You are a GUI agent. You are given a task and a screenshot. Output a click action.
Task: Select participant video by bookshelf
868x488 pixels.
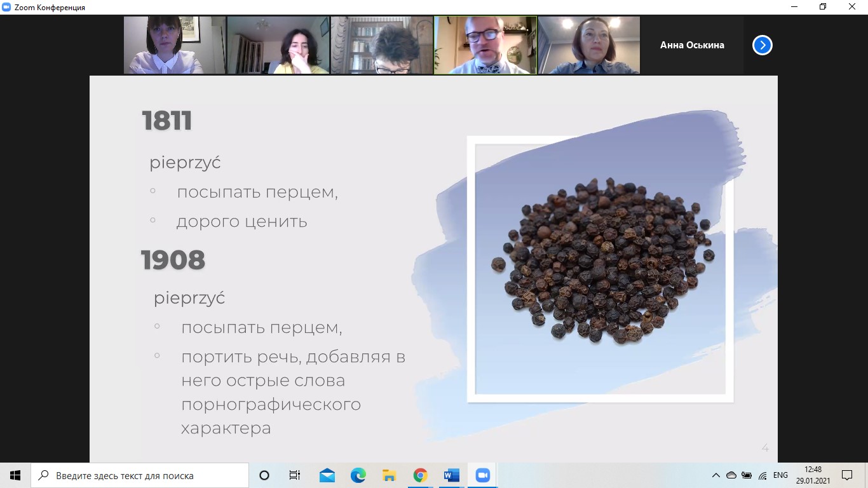[382, 45]
